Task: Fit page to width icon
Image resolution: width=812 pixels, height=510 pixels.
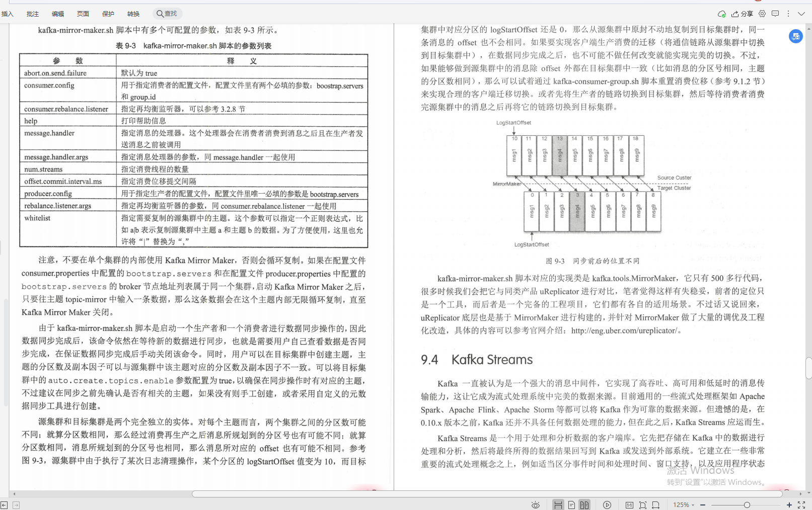Action: point(655,505)
